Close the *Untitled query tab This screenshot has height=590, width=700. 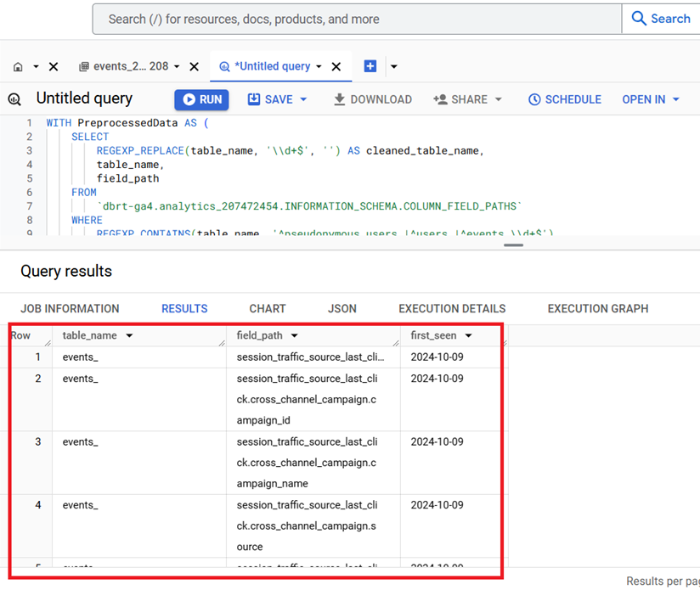pyautogui.click(x=336, y=67)
